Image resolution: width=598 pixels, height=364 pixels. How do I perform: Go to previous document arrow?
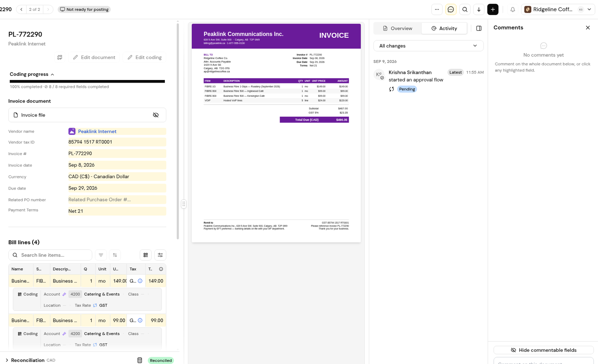tap(21, 9)
